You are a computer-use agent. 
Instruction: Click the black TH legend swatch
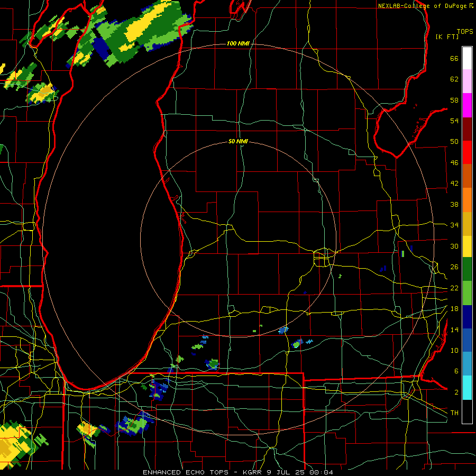[x=467, y=411]
